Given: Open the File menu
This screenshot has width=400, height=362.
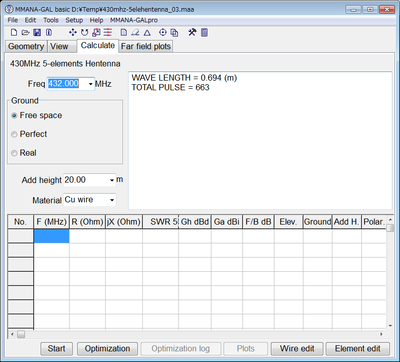Looking at the screenshot, I should point(13,20).
